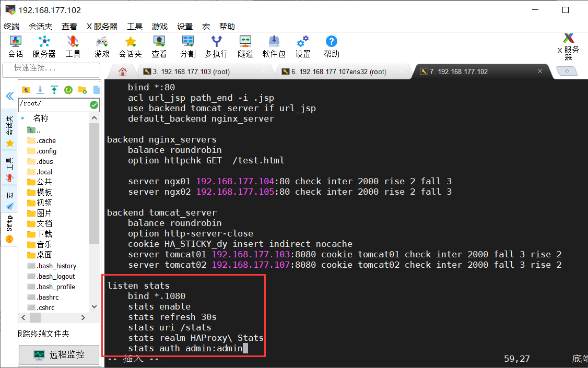The height and width of the screenshot is (368, 588).
Task: Open the 隧道 (Tunneling) toolbar icon
Action: click(245, 46)
